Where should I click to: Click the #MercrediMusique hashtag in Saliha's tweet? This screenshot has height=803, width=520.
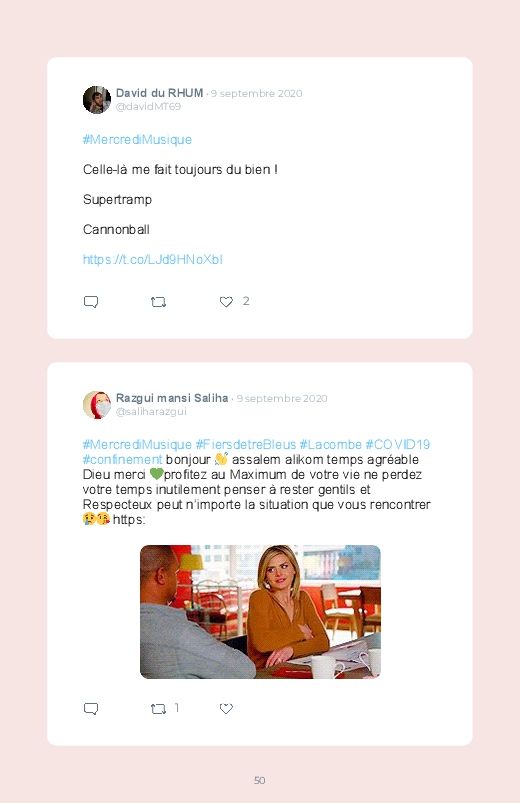pyautogui.click(x=137, y=444)
